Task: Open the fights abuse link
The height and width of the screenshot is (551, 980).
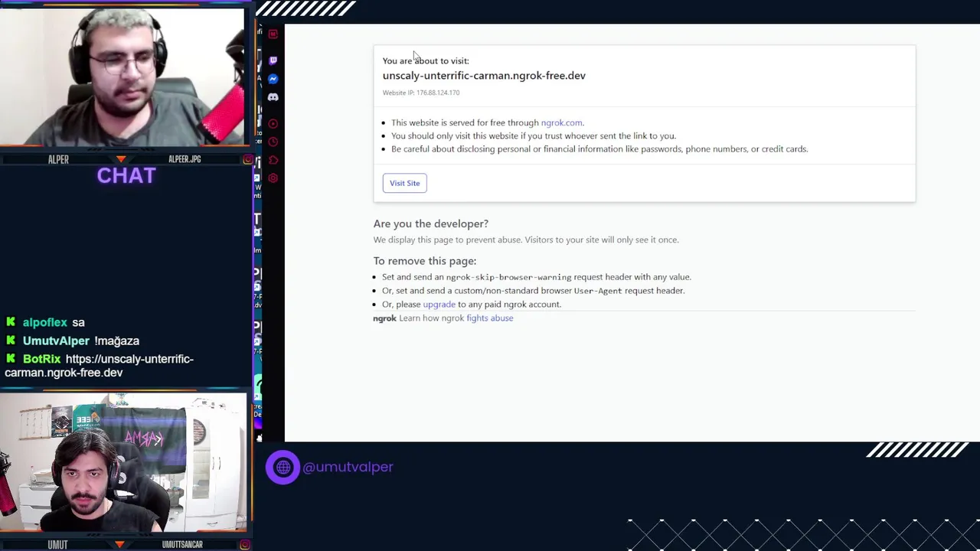Action: tap(490, 318)
